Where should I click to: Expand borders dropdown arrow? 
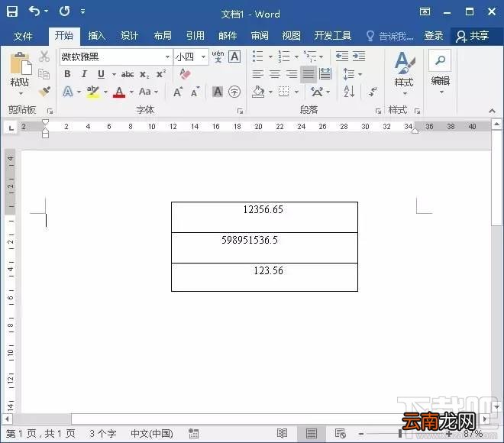pos(296,92)
